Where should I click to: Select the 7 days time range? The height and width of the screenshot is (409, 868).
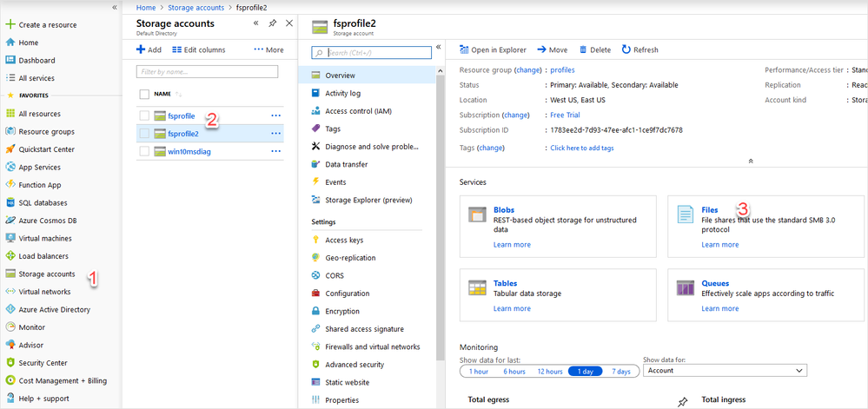pos(620,372)
